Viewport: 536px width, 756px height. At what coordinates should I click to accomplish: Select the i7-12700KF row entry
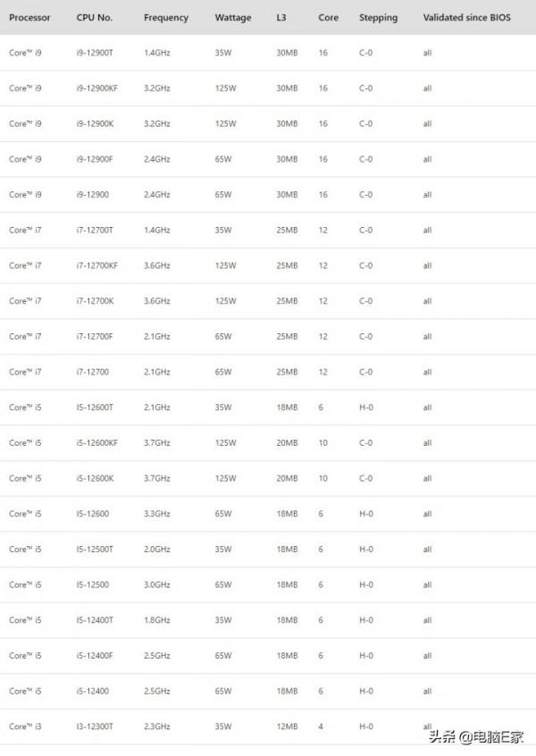coord(97,265)
